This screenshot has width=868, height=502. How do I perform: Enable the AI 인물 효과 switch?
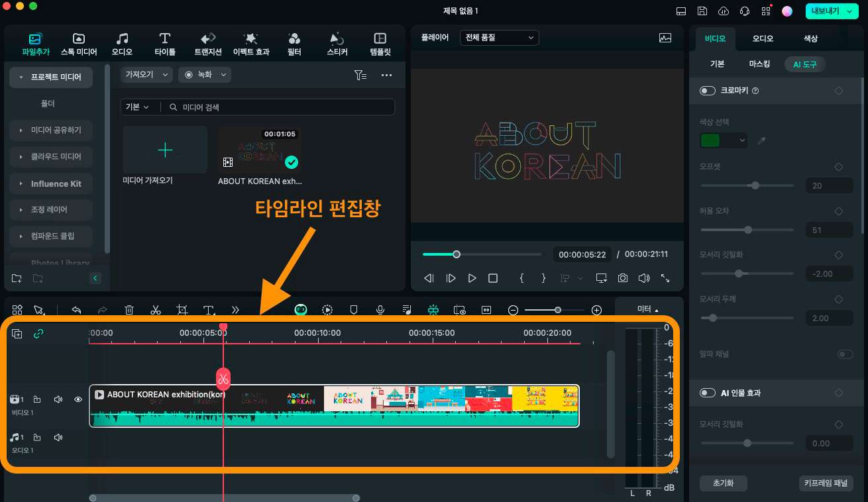point(708,393)
